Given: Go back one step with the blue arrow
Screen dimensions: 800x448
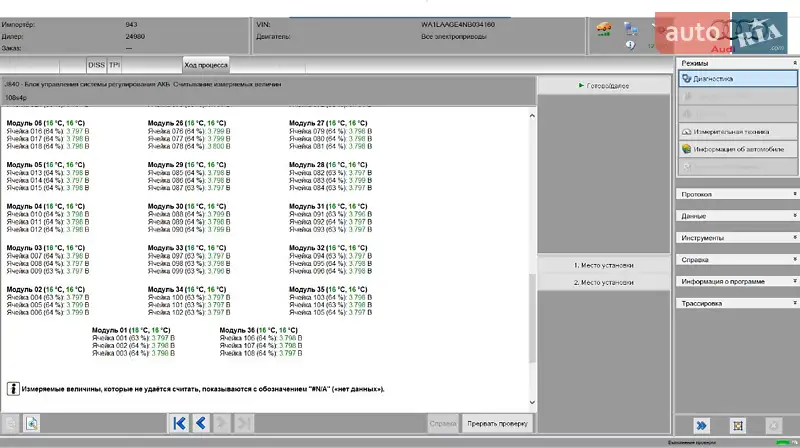Looking at the screenshot, I should click(x=200, y=423).
